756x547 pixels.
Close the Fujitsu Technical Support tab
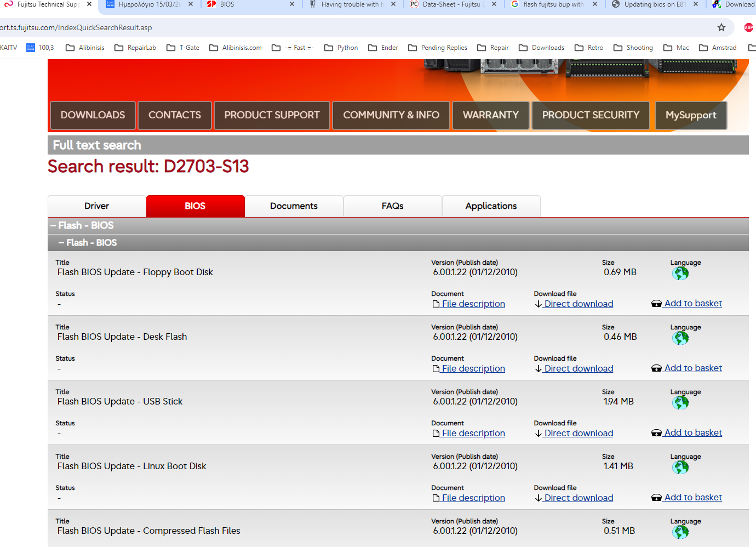89,4
